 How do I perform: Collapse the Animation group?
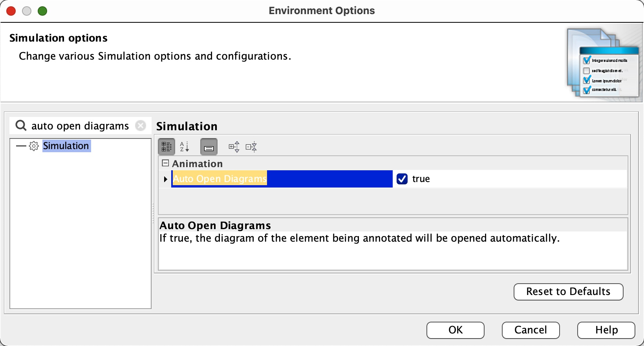pos(166,163)
